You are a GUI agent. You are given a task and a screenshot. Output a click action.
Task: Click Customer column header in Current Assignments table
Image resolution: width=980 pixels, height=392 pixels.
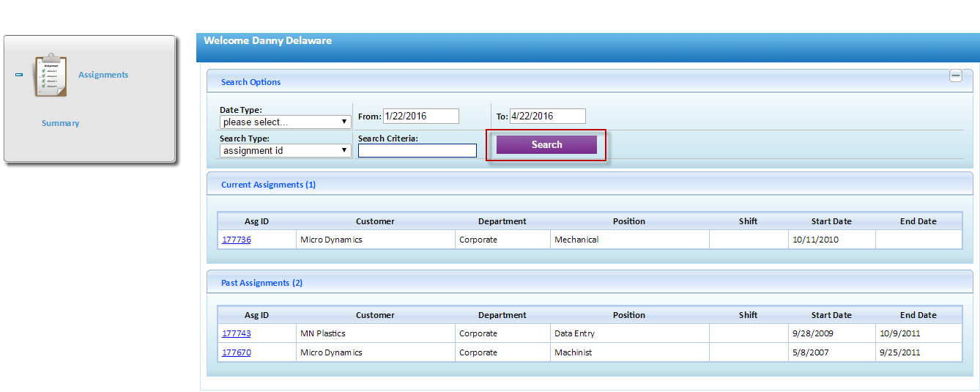375,221
